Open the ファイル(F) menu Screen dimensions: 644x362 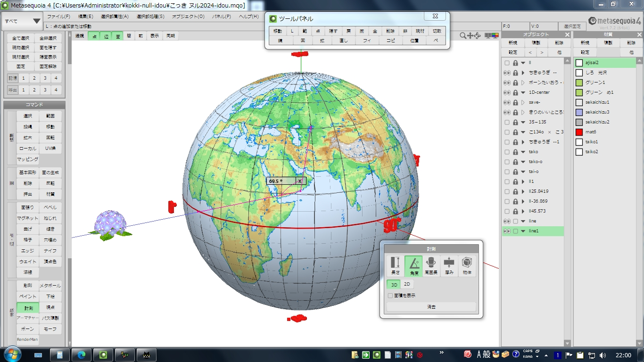click(x=58, y=16)
